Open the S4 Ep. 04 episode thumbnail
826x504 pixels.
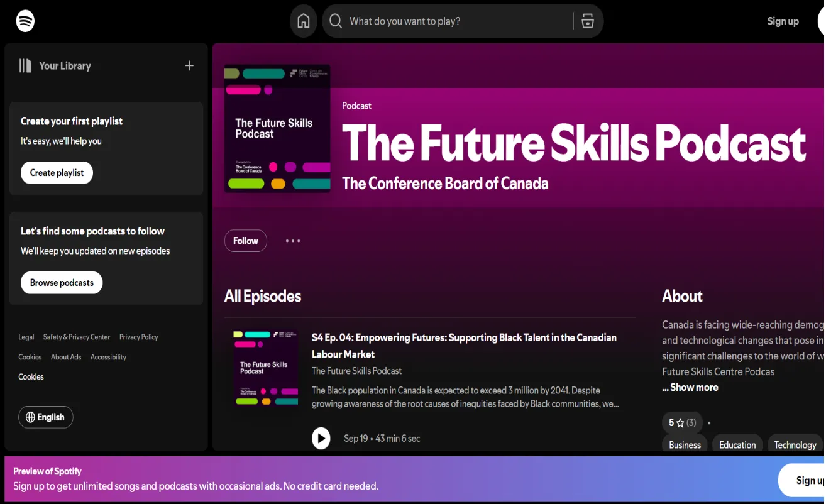click(x=266, y=370)
